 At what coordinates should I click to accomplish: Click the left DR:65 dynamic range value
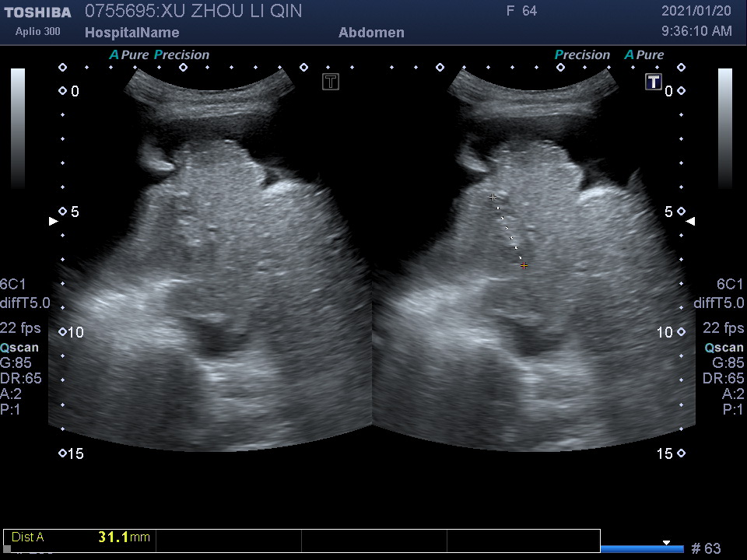click(21, 378)
